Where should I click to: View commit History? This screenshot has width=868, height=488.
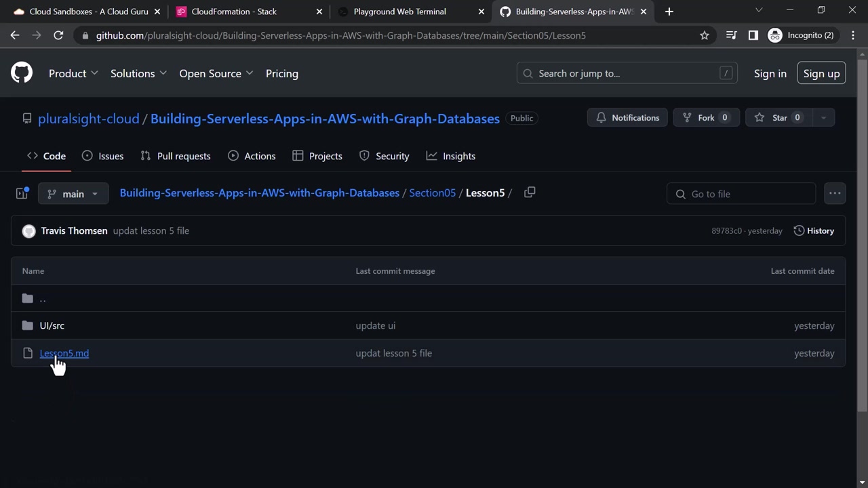(x=814, y=231)
